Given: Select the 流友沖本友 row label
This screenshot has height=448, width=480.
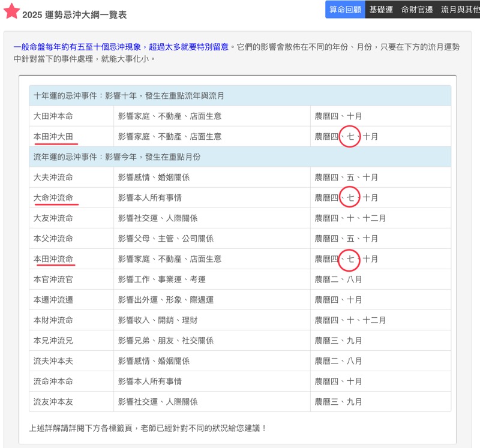Looking at the screenshot, I should (x=53, y=401).
